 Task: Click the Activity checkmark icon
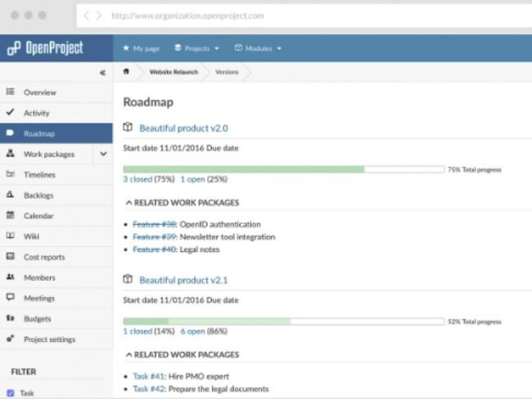(x=11, y=112)
